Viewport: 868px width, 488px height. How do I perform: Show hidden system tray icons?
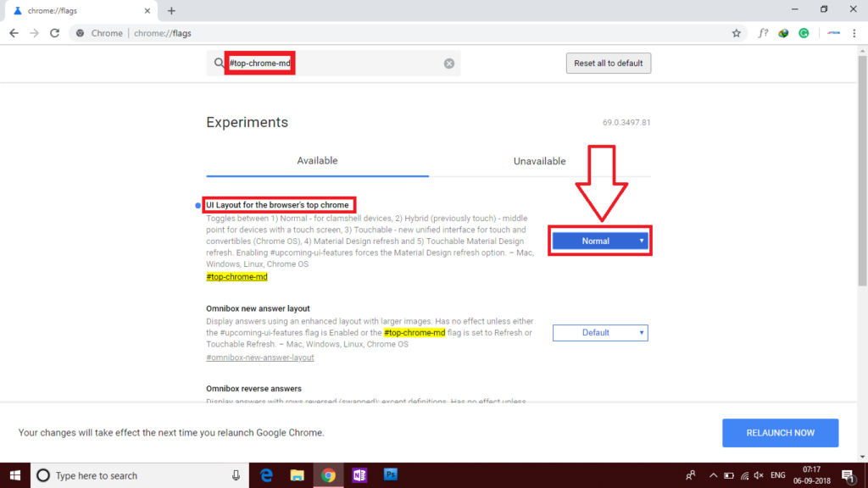(x=712, y=475)
